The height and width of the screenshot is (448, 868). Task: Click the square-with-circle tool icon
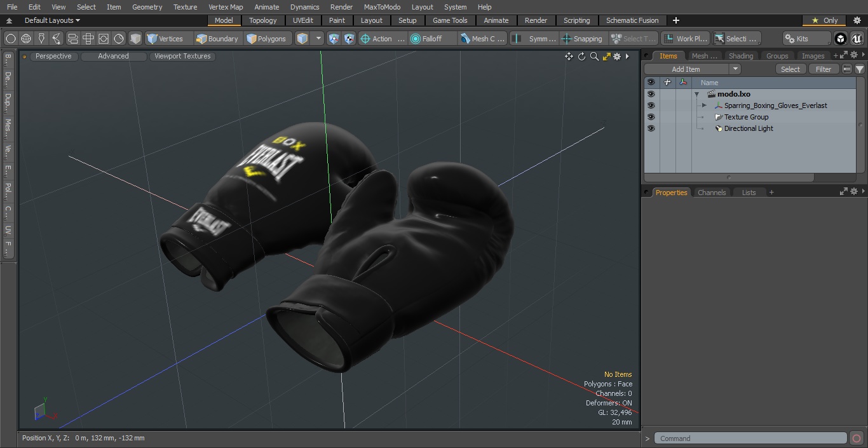(x=104, y=39)
